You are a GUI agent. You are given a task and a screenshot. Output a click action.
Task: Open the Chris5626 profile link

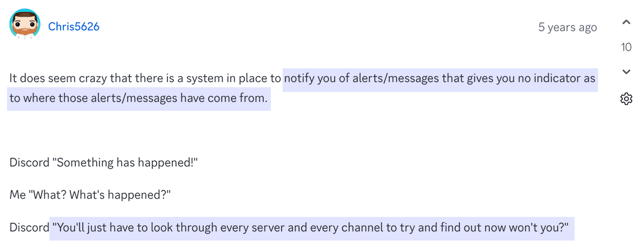click(x=74, y=27)
